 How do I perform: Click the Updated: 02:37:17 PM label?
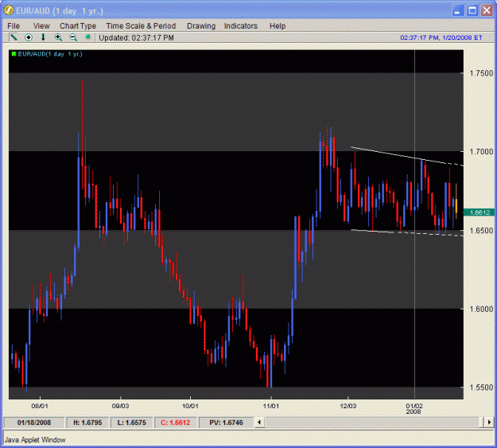point(136,37)
